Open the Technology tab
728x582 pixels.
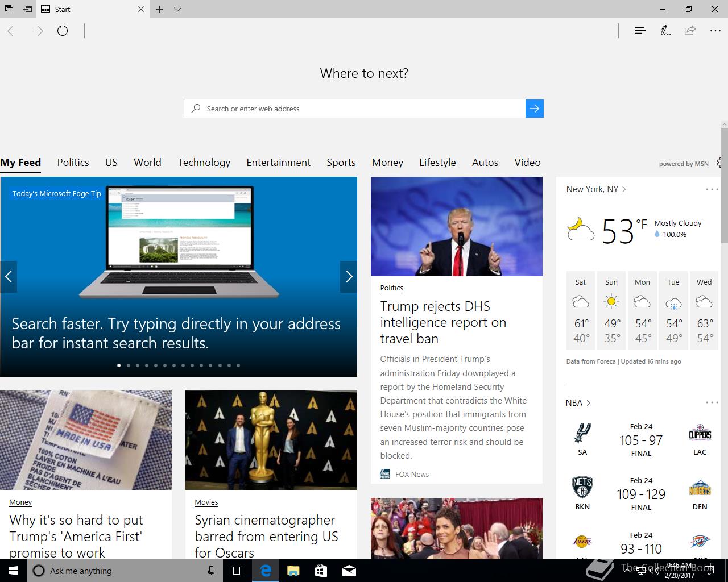(204, 163)
